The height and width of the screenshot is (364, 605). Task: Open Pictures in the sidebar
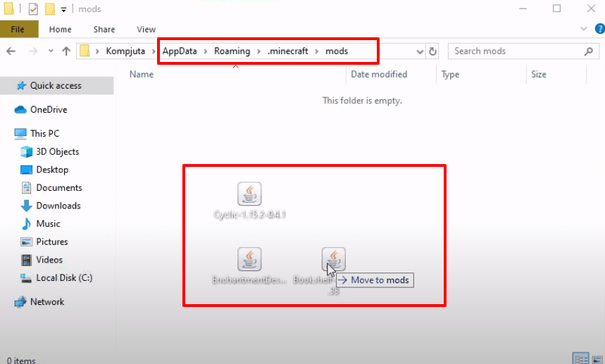[x=52, y=241]
